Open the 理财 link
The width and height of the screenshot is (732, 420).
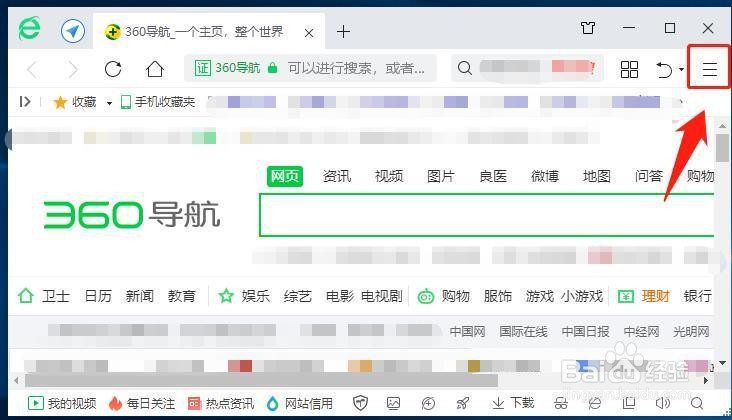click(x=655, y=296)
